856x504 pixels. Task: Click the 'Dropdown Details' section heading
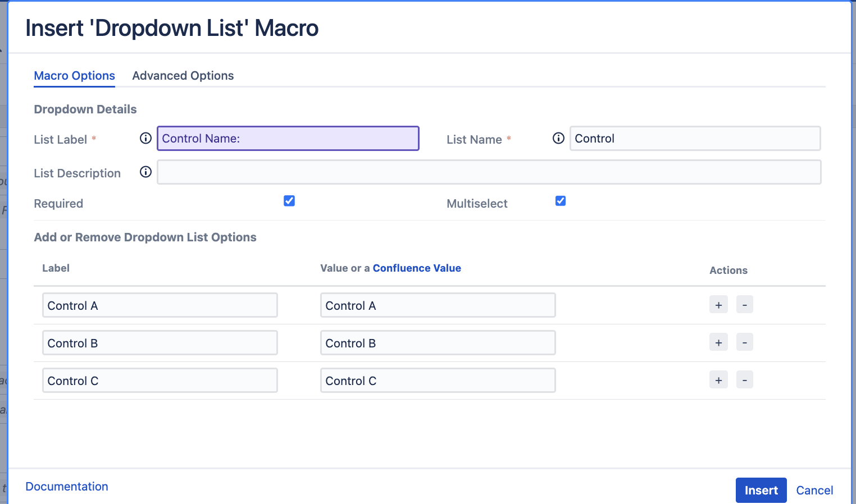(x=85, y=109)
